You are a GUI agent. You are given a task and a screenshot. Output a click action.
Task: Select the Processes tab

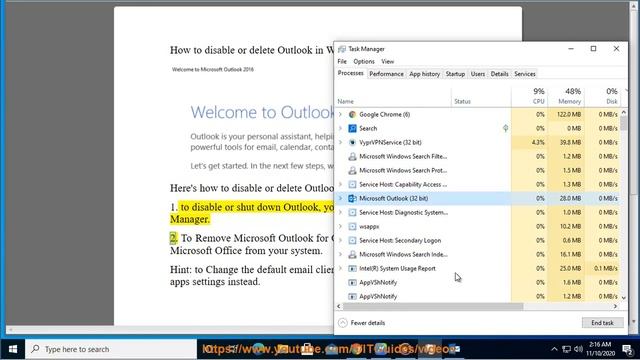pos(350,73)
